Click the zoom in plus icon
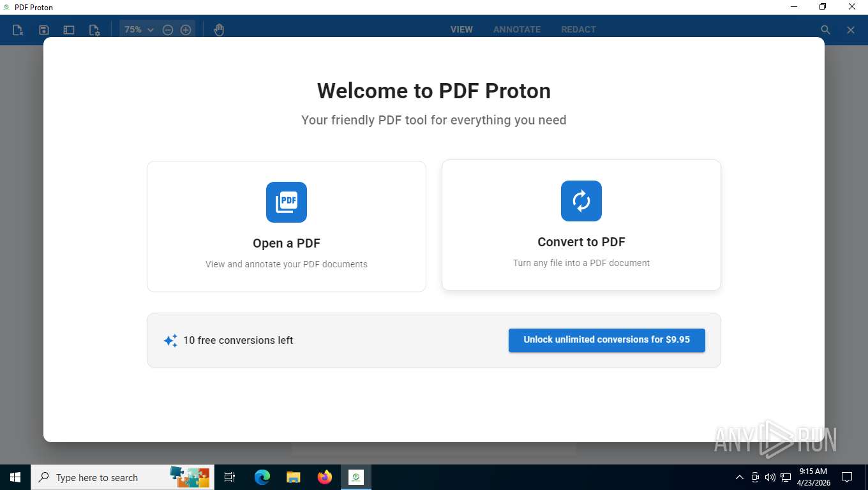This screenshot has height=490, width=868. [x=186, y=30]
